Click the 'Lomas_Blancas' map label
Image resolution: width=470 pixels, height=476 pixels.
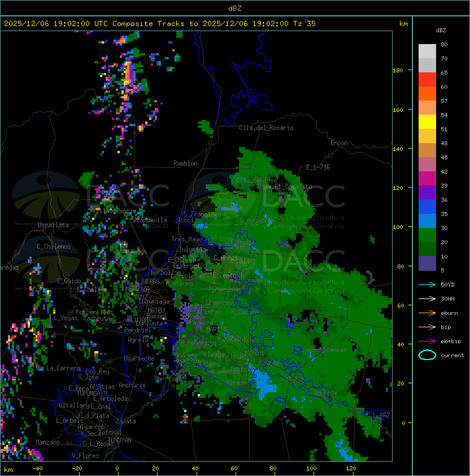(324, 350)
